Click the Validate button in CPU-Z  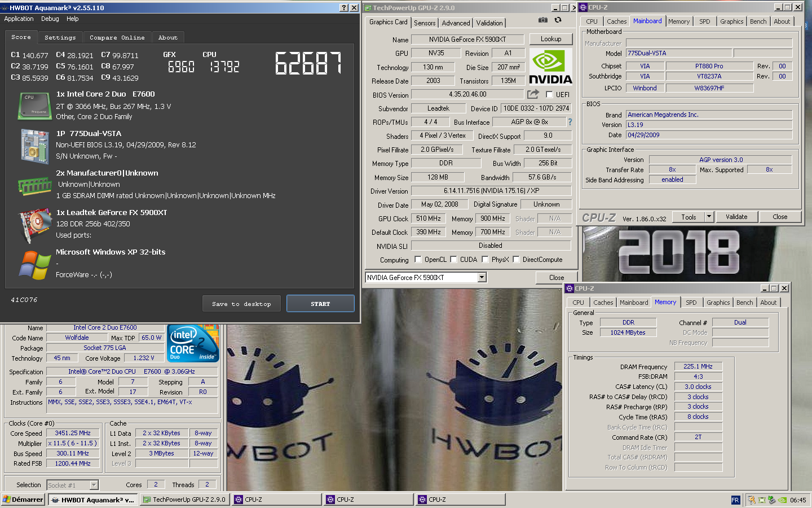tap(736, 217)
